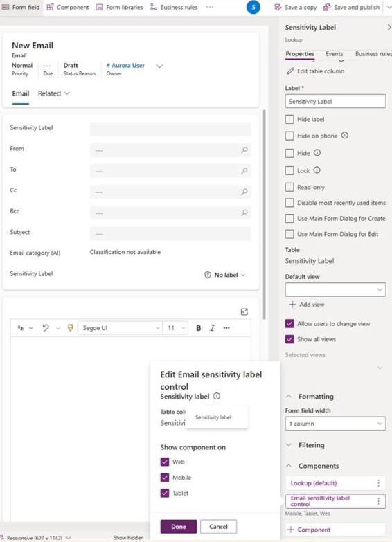392x542 pixels.
Task: Show info icon next to Hide
Action: (317, 153)
